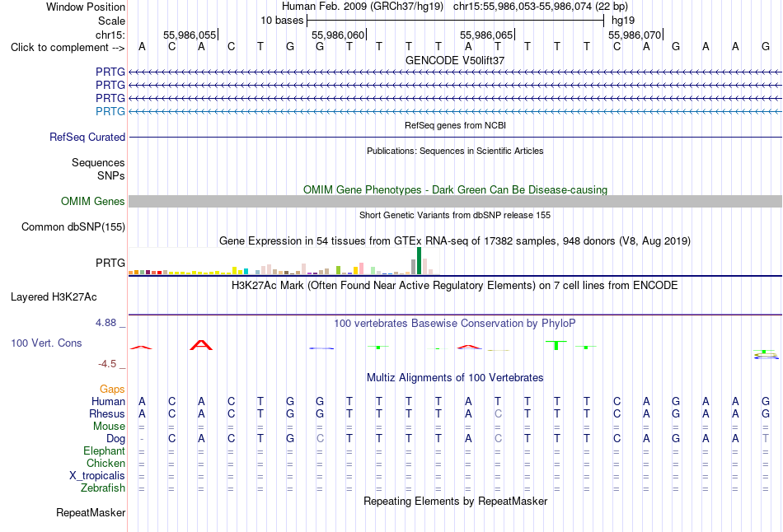Viewport: 783px width, 532px height.
Task: Open the OMIM Genes track label
Action: point(93,201)
